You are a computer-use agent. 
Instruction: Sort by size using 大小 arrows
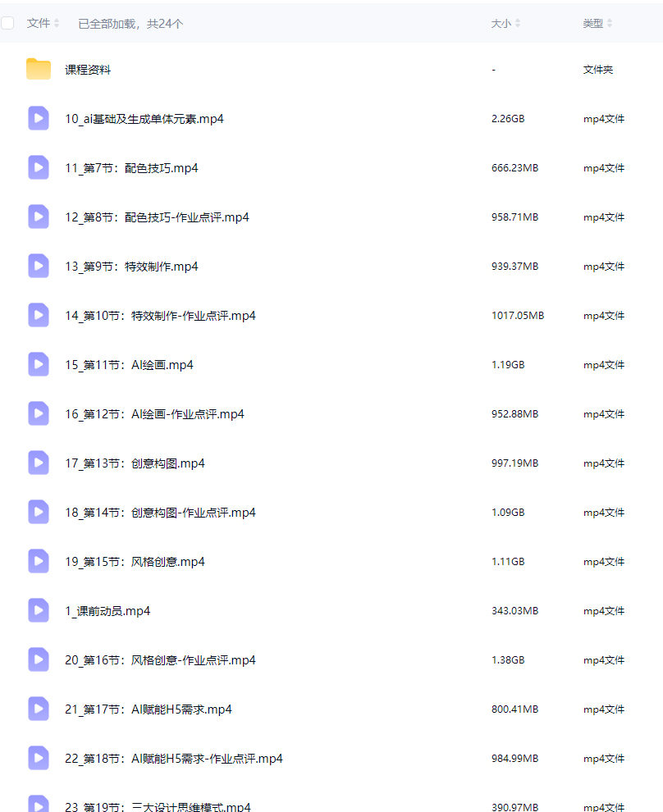pyautogui.click(x=518, y=23)
